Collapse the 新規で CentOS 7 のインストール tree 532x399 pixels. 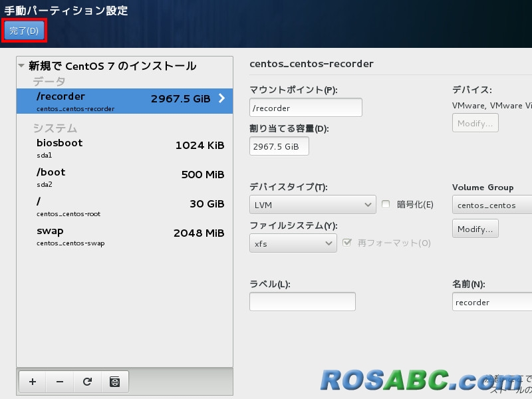[x=21, y=65]
